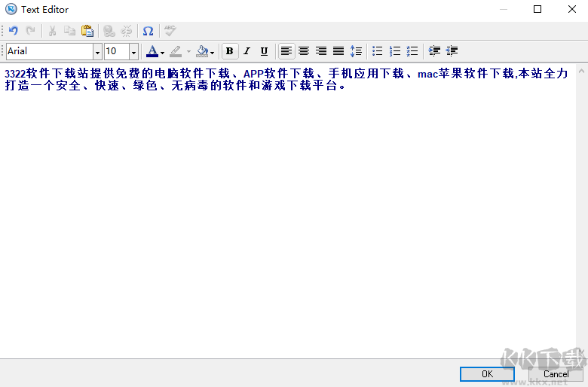Expand the font size dropdown arrow
This screenshot has width=588, height=387.
[134, 52]
